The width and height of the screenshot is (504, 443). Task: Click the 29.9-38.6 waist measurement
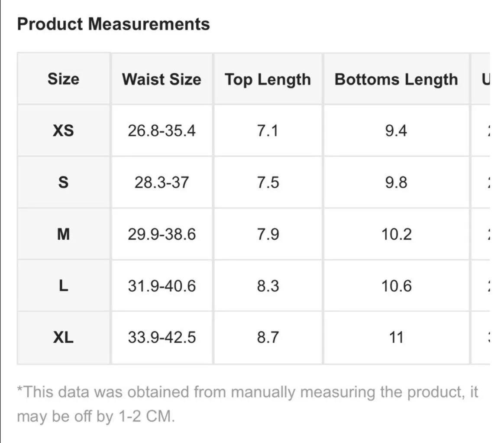pos(162,234)
